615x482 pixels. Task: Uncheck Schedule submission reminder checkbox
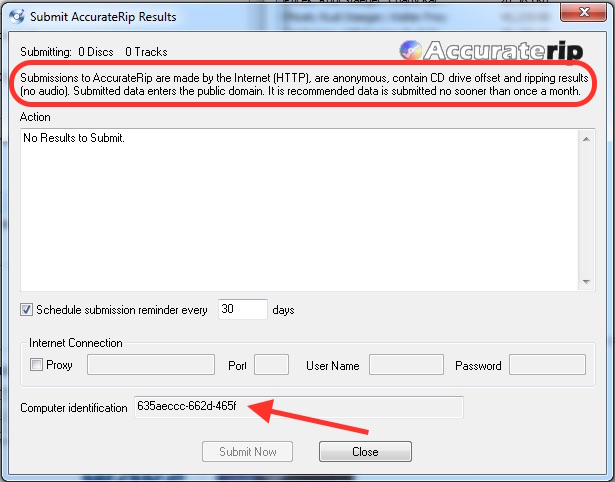click(27, 310)
